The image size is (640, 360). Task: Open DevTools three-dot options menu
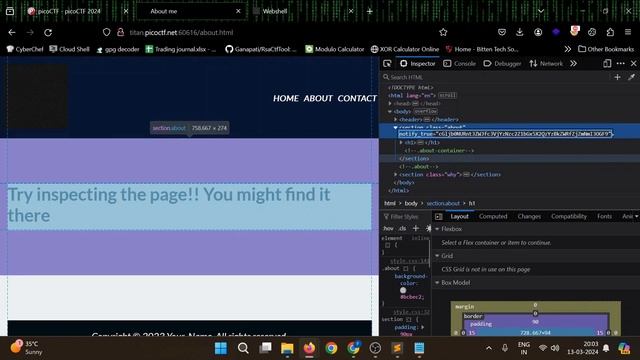(621, 64)
